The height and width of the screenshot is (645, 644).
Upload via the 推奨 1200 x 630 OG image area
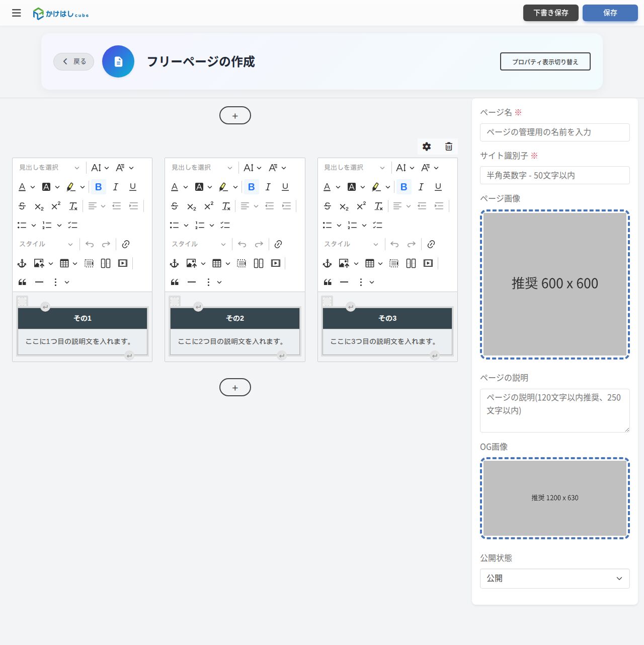pyautogui.click(x=555, y=498)
